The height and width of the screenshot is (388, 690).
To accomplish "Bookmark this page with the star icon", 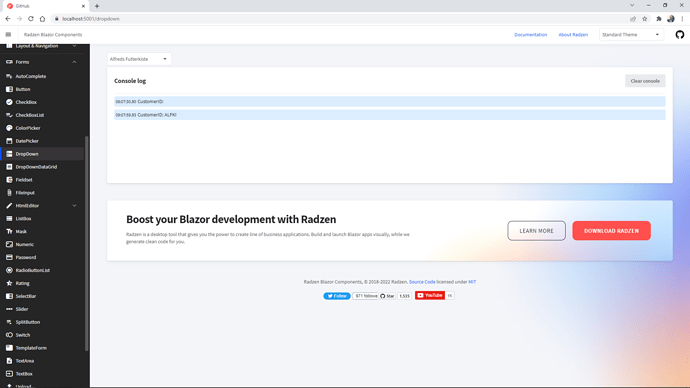I will [x=645, y=19].
